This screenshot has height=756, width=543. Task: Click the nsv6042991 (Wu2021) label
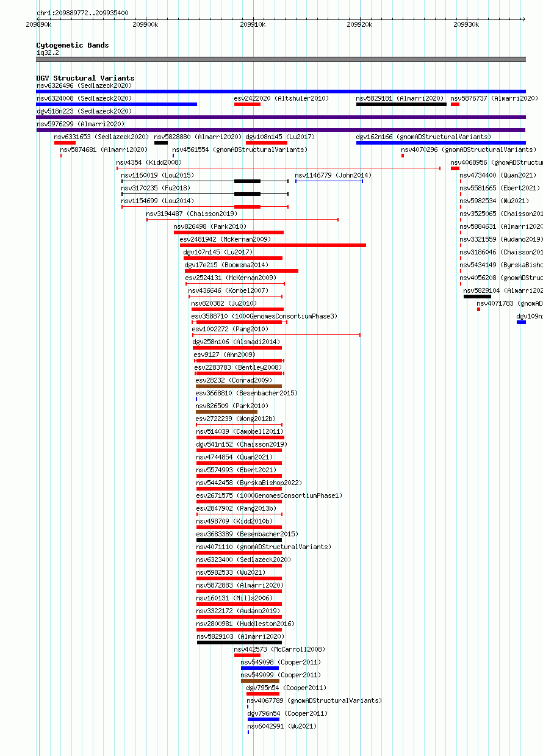282,726
